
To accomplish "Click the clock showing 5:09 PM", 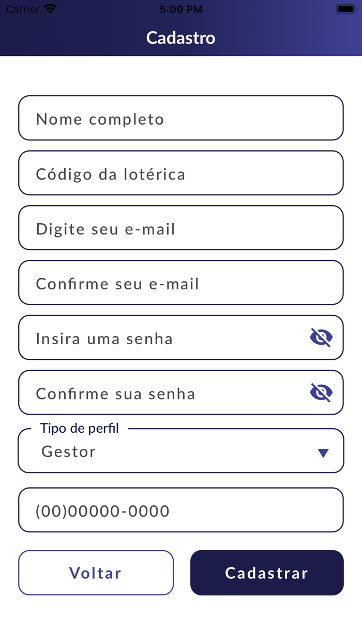I will click(180, 8).
